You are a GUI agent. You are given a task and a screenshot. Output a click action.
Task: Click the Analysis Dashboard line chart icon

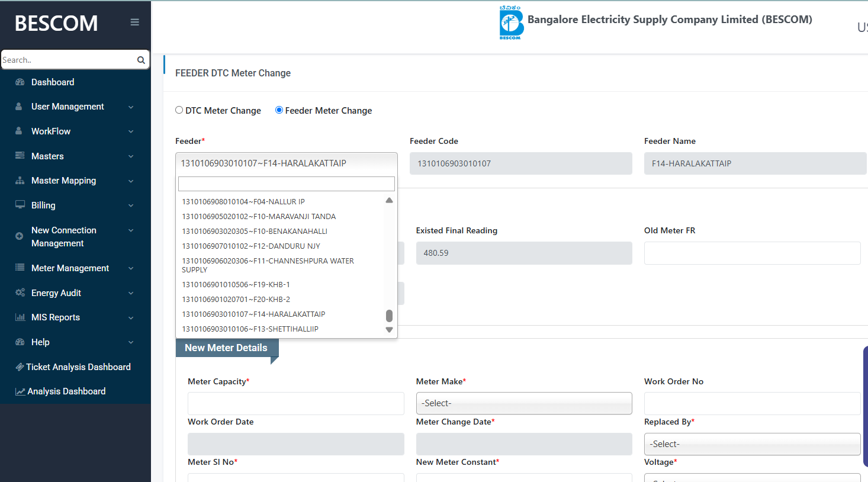coord(20,391)
